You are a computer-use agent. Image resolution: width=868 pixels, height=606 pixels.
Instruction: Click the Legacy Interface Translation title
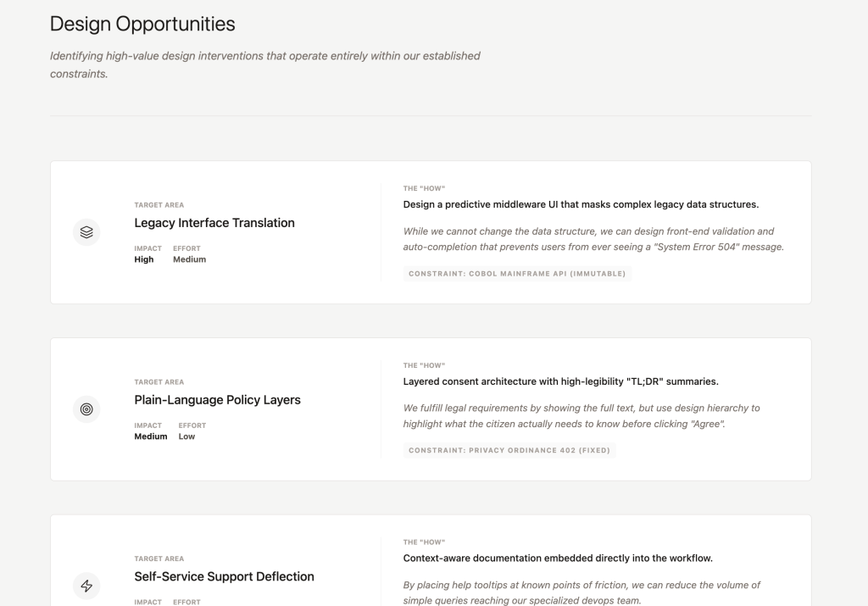[214, 223]
